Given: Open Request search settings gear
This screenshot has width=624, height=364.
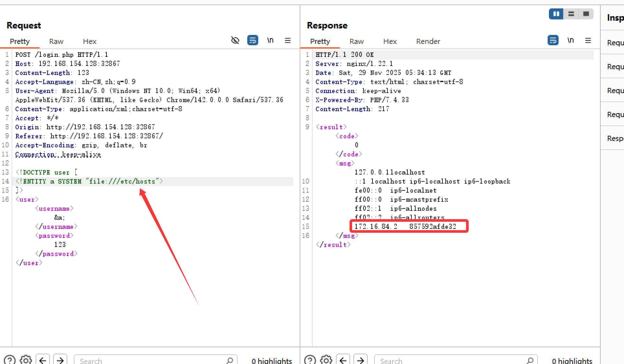Looking at the screenshot, I should pos(26,360).
